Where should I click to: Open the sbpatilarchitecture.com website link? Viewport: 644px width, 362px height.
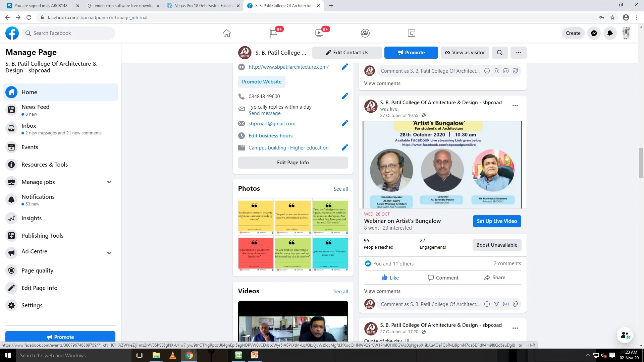tap(288, 67)
